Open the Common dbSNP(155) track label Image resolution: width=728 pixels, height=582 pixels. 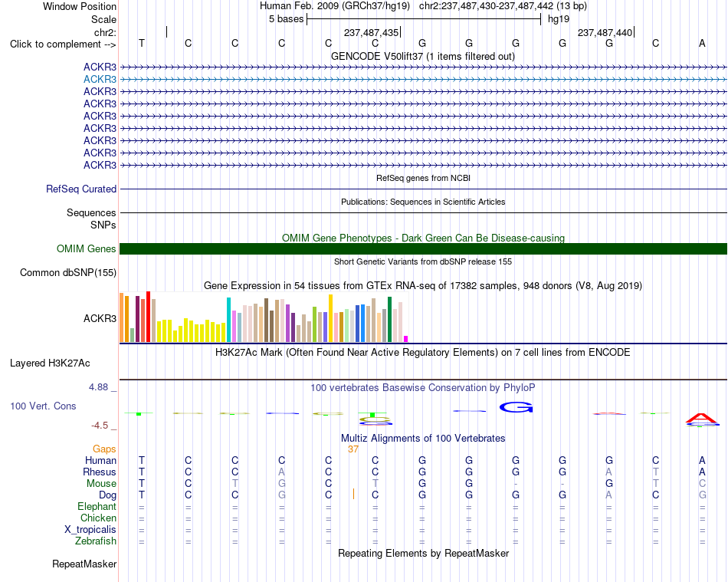click(x=68, y=273)
